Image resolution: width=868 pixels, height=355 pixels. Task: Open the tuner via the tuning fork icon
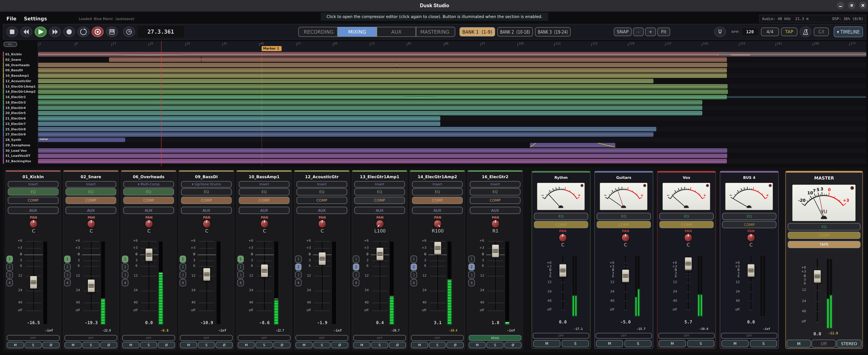click(x=720, y=32)
